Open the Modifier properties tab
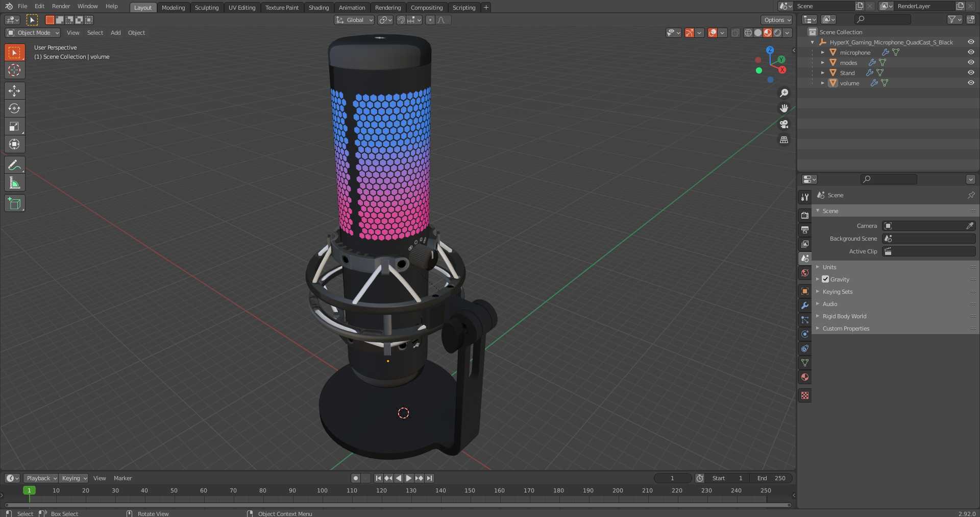980x517 pixels. click(x=805, y=306)
